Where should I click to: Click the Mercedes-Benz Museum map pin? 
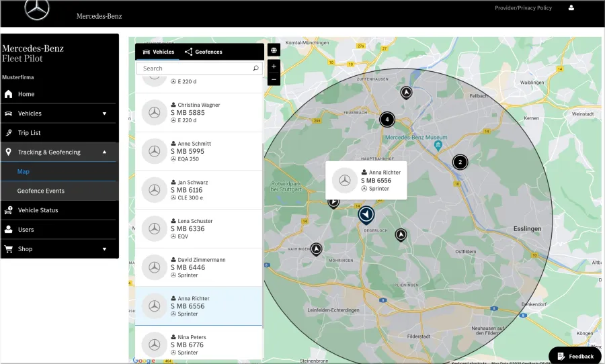pos(438,146)
